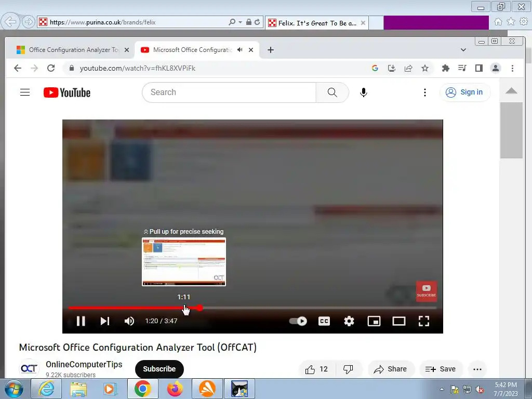532x399 pixels.
Task: Subscribe to OnlineComputerTips channel
Action: [x=159, y=369]
